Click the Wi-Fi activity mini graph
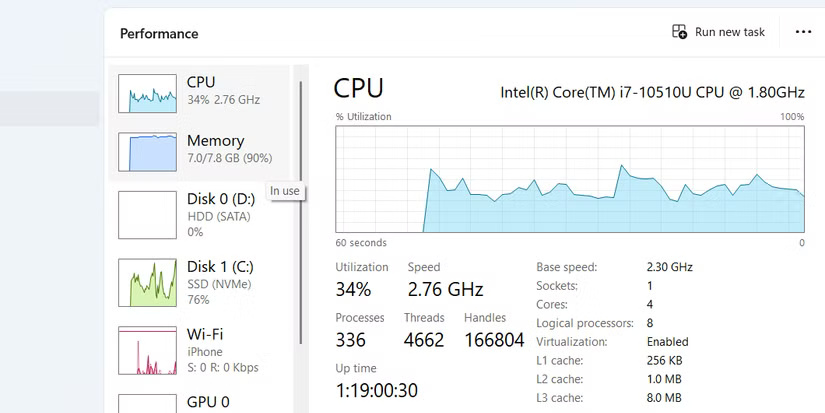This screenshot has height=413, width=825. pyautogui.click(x=147, y=350)
